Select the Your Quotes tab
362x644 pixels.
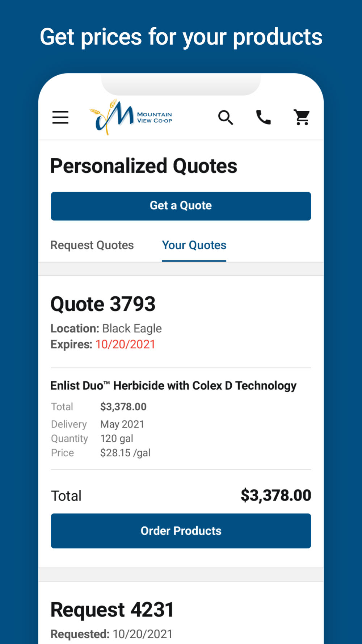194,245
